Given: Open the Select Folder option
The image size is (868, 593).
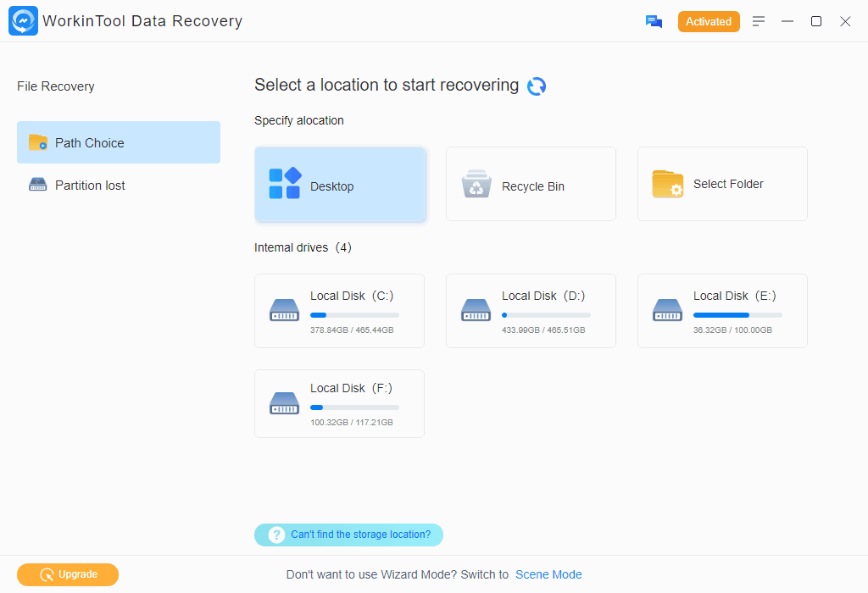Looking at the screenshot, I should [722, 185].
